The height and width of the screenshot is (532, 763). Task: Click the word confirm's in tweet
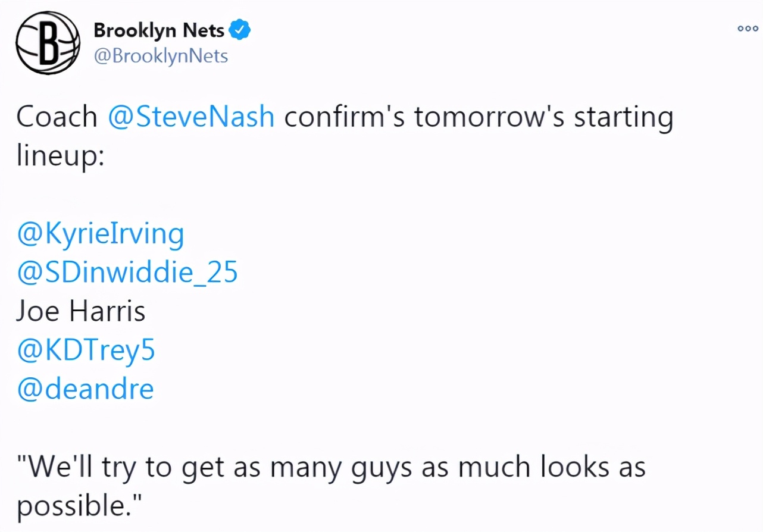click(x=344, y=117)
